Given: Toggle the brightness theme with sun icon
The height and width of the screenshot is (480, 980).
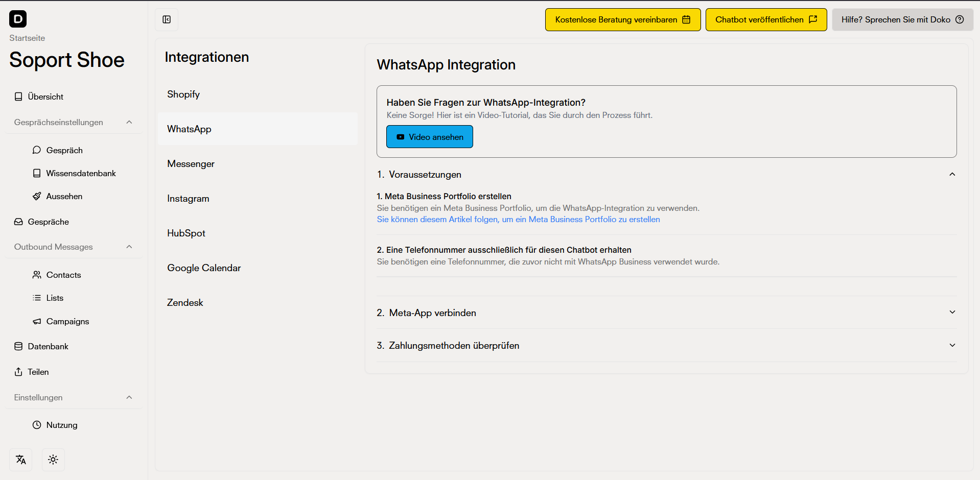Looking at the screenshot, I should 53,460.
